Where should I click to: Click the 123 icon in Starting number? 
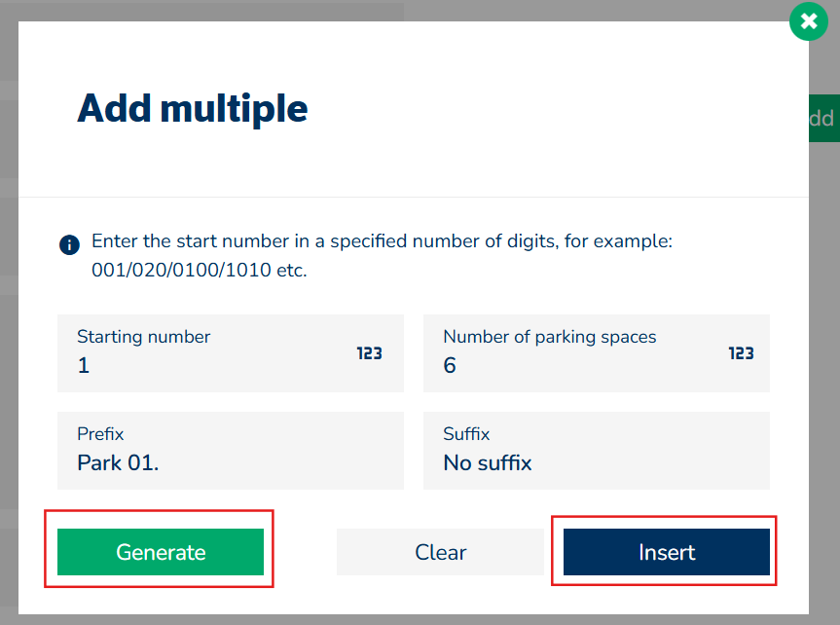[x=369, y=353]
